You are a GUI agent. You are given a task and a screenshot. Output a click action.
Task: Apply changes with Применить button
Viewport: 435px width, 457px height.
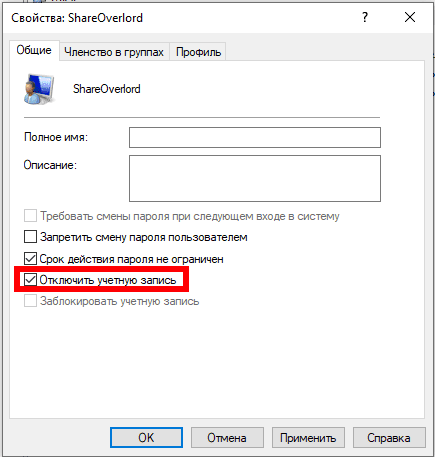(x=308, y=437)
